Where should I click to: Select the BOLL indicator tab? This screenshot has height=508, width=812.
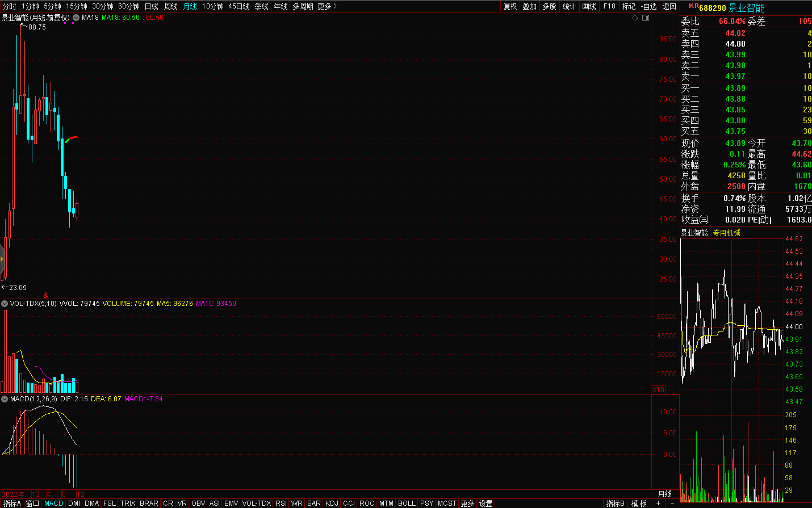[407, 503]
